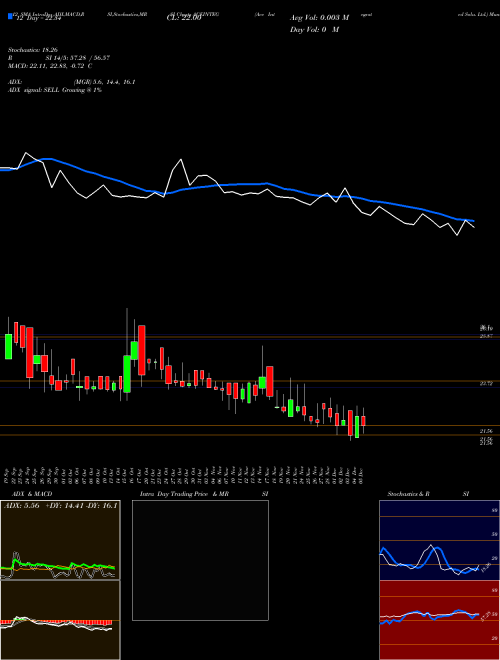500x660 pixels.
Task: Click the last red candlestick on the chart
Action: click(x=363, y=421)
